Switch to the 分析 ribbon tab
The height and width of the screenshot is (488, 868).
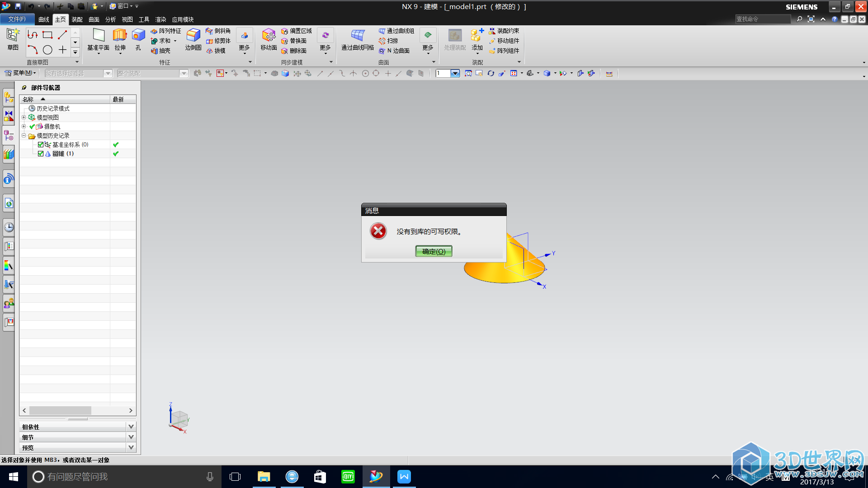click(111, 19)
